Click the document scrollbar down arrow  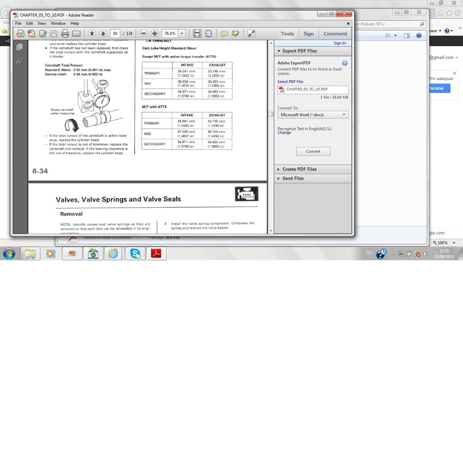click(271, 231)
